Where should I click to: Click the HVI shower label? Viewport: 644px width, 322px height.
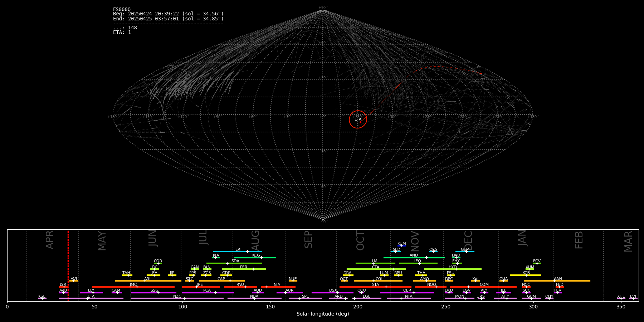coord(74,279)
